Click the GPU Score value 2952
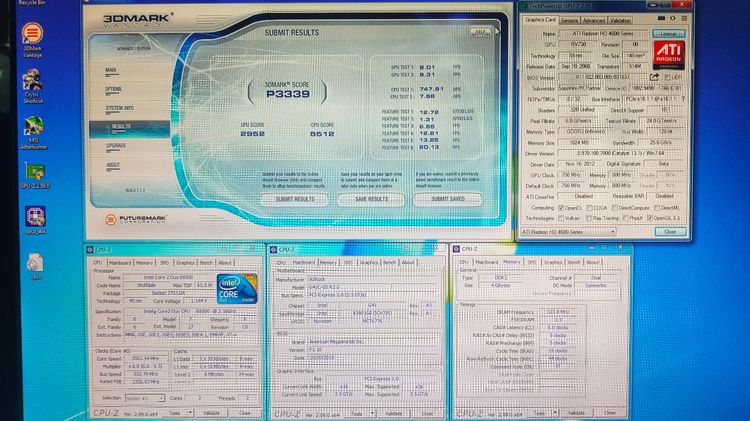 tap(253, 133)
